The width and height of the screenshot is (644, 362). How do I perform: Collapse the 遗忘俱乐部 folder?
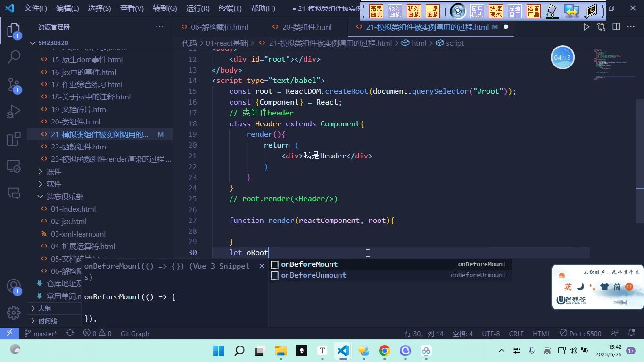[x=65, y=197]
